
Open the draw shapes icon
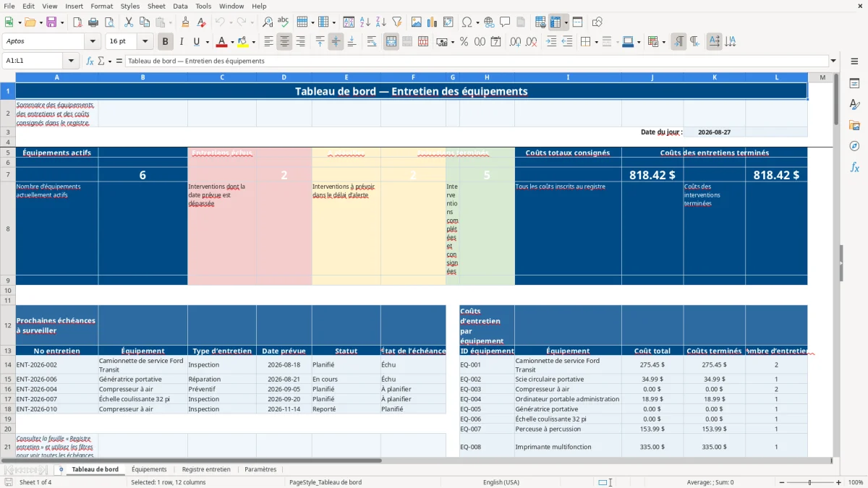597,22
